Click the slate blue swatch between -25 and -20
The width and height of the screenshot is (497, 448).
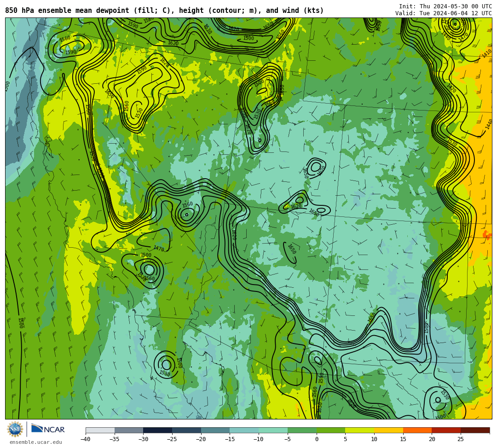point(187,430)
